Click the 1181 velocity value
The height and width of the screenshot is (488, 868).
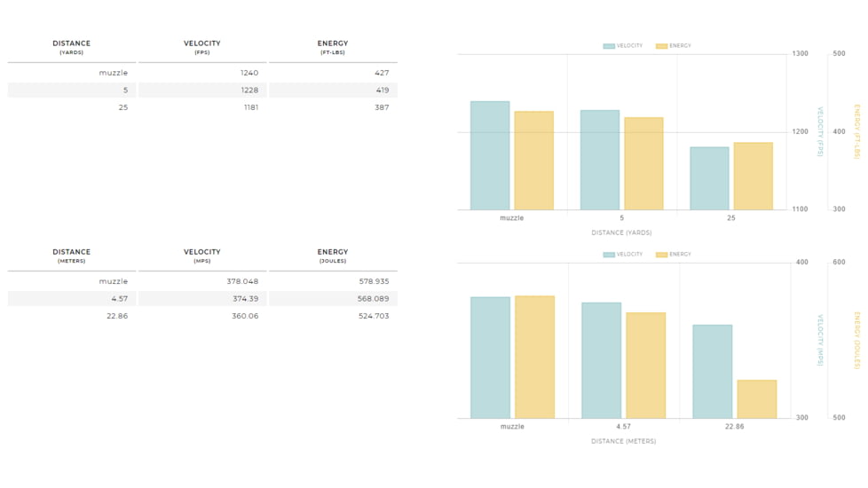[x=249, y=107]
